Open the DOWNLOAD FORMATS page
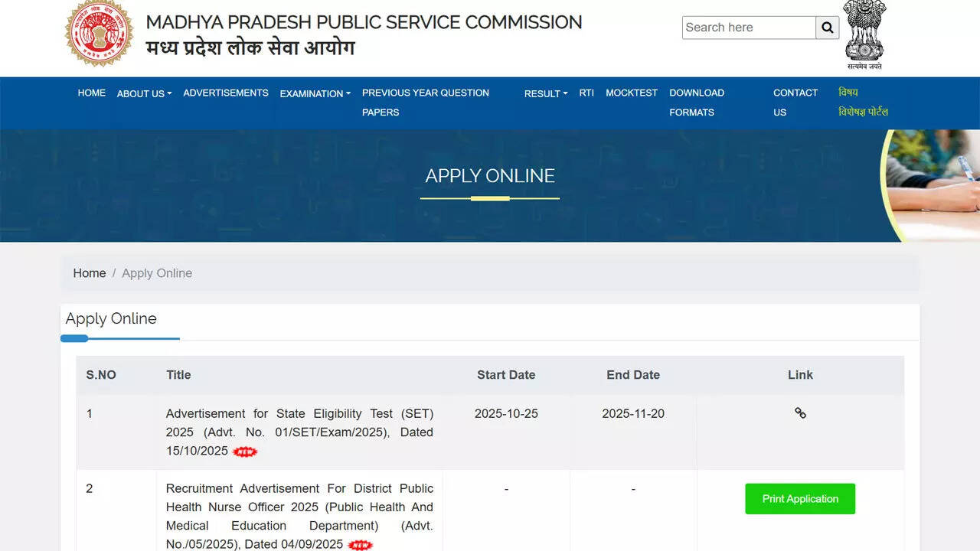The image size is (980, 551). (x=696, y=102)
